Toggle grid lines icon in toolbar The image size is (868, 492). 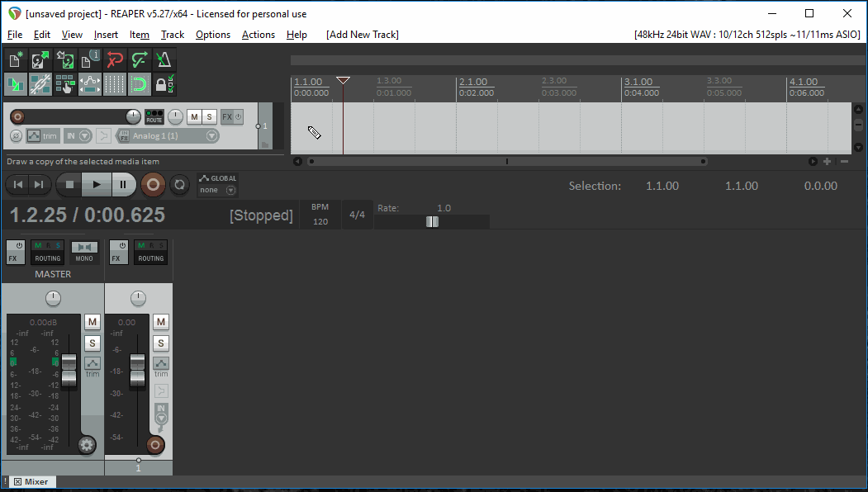coord(115,85)
